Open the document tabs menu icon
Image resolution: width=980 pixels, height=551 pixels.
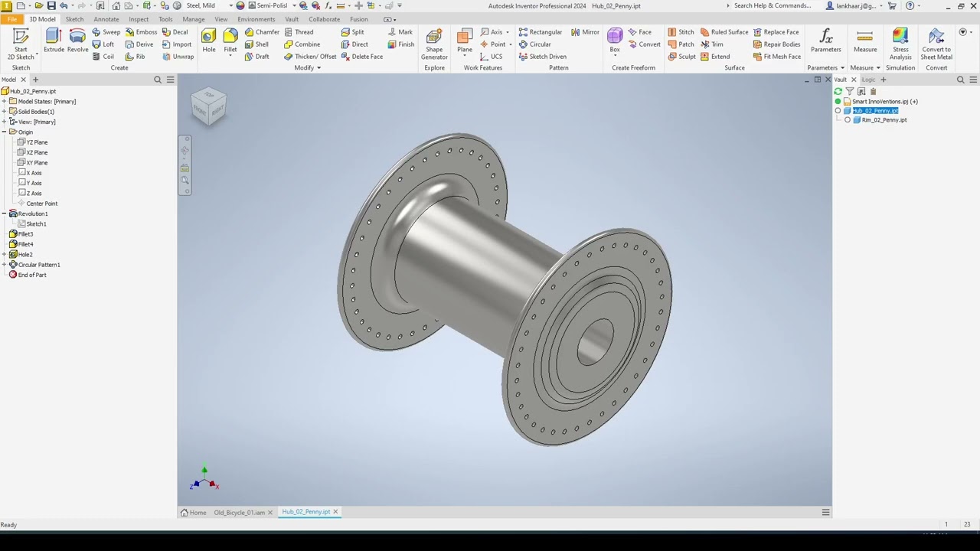point(825,512)
